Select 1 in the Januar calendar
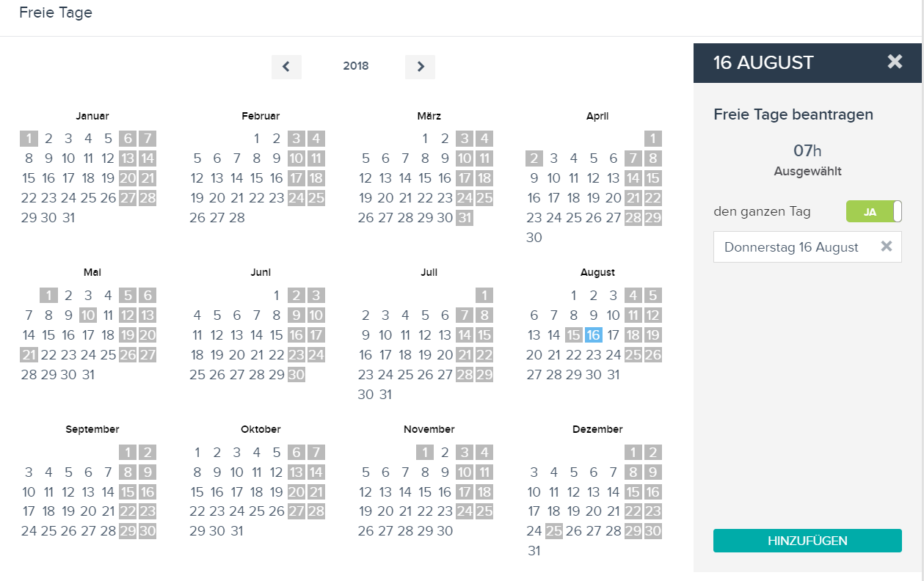The image size is (924, 581). [x=29, y=139]
